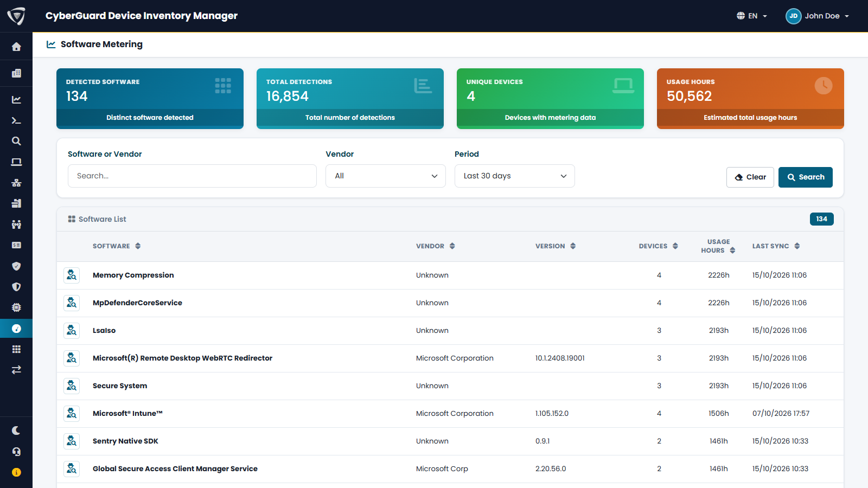Expand the Vendor filter dropdown
This screenshot has width=868, height=488.
pos(386,176)
